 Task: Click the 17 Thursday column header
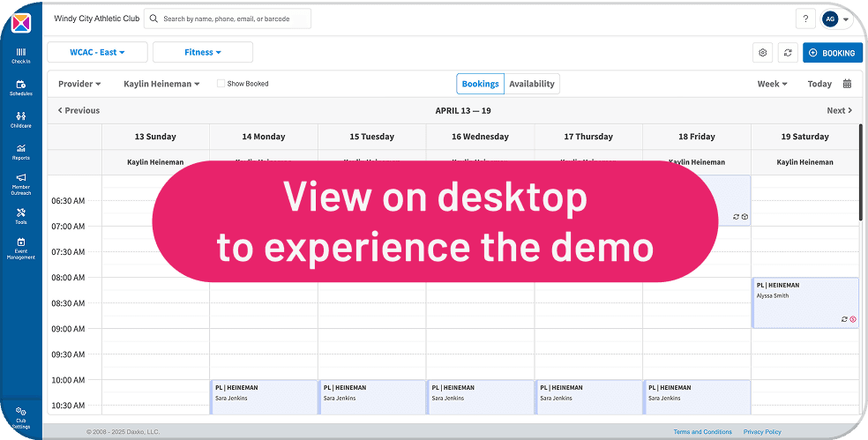(x=588, y=136)
